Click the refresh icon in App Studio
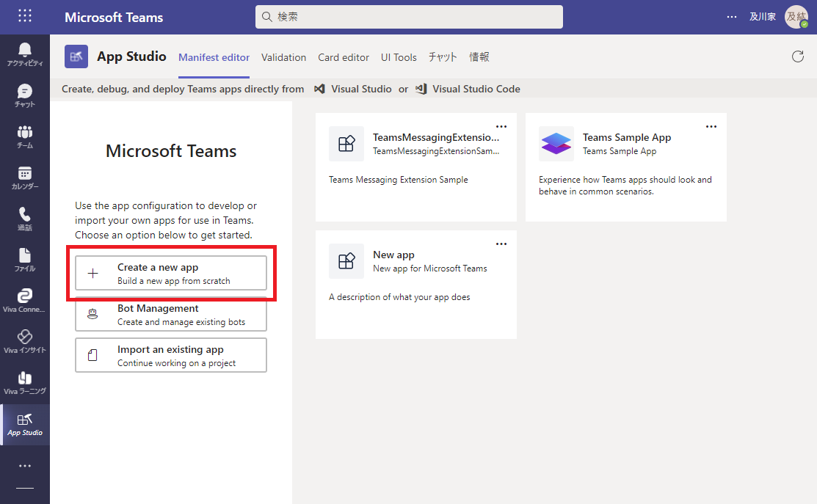817x504 pixels. point(798,56)
